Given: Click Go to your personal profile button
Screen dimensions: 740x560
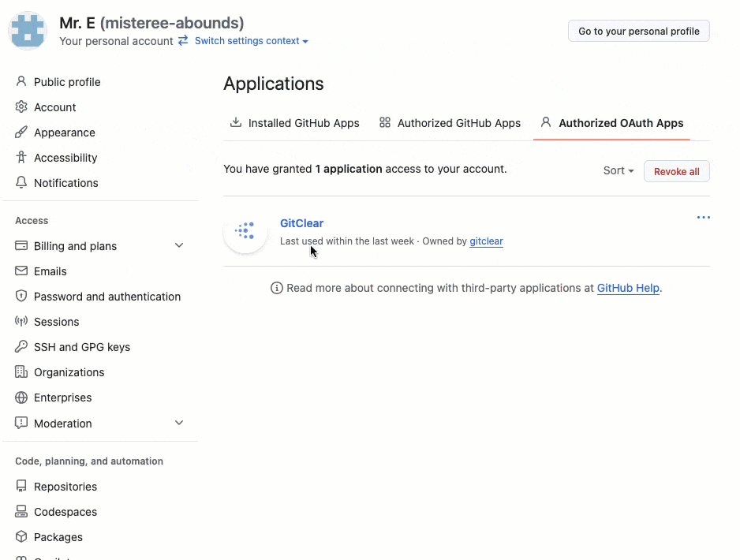Looking at the screenshot, I should coord(638,32).
